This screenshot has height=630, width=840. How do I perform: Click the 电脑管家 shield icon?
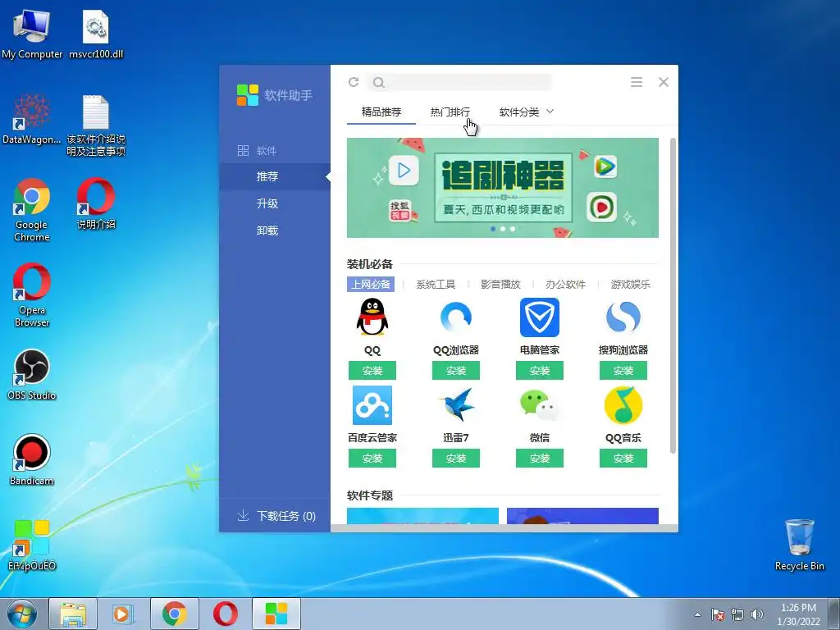pyautogui.click(x=540, y=317)
